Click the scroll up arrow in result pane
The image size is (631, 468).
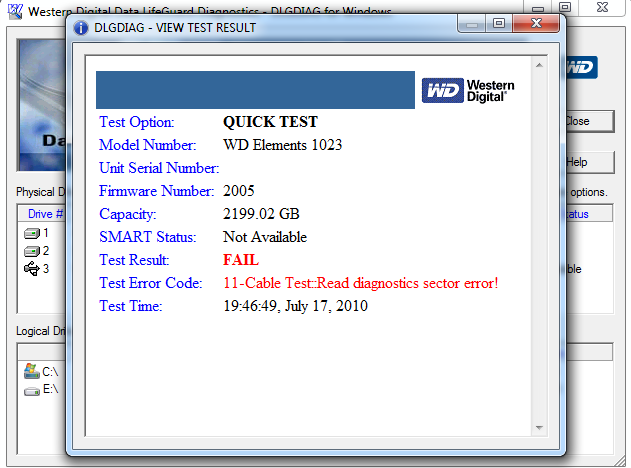(539, 65)
